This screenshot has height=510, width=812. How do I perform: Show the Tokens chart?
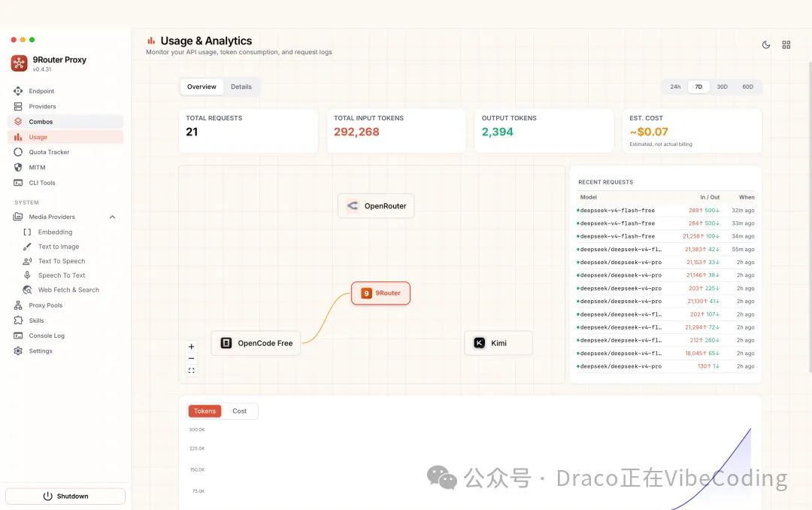(205, 411)
